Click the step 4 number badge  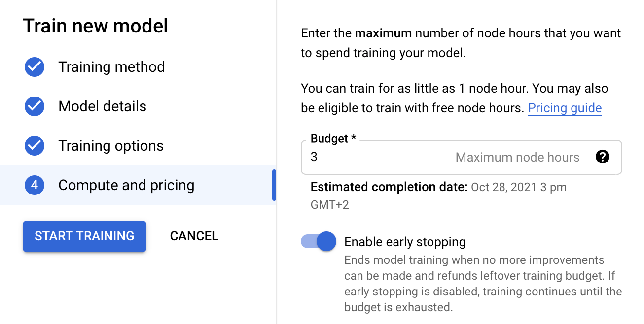pyautogui.click(x=35, y=185)
